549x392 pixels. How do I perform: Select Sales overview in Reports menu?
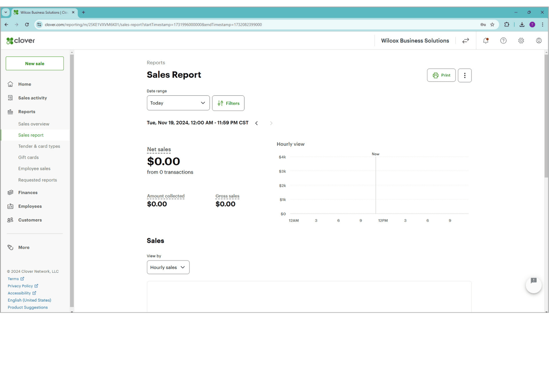[x=34, y=124]
